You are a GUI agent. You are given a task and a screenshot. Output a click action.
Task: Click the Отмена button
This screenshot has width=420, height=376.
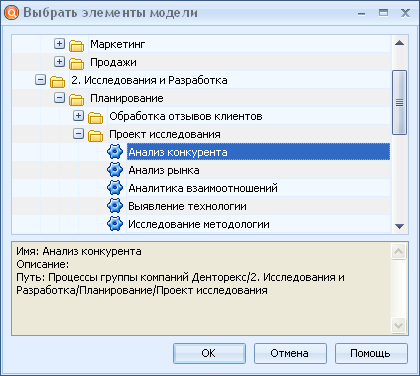290,353
